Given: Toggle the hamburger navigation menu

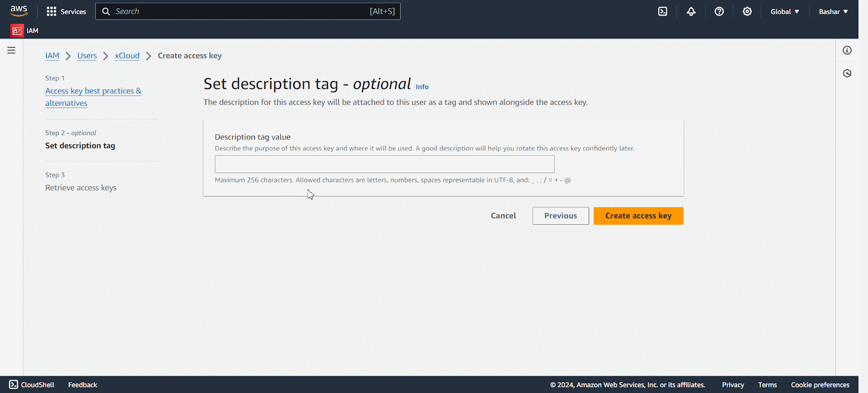Looking at the screenshot, I should [x=11, y=50].
